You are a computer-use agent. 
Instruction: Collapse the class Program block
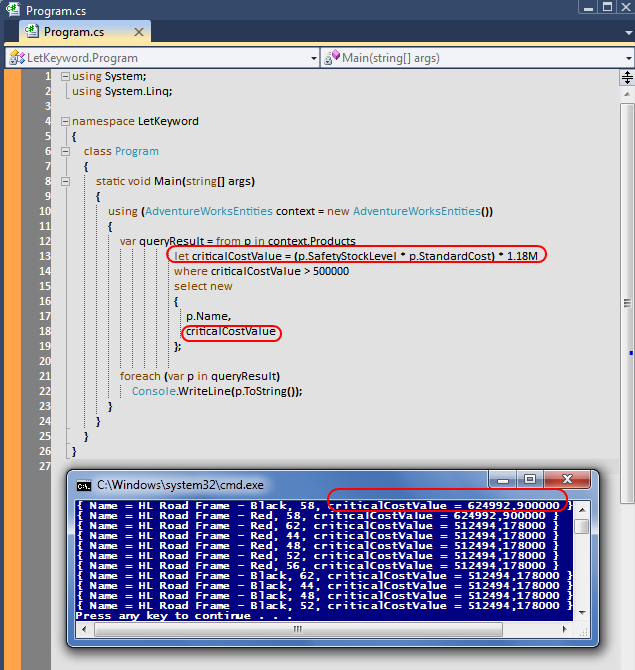[65, 151]
